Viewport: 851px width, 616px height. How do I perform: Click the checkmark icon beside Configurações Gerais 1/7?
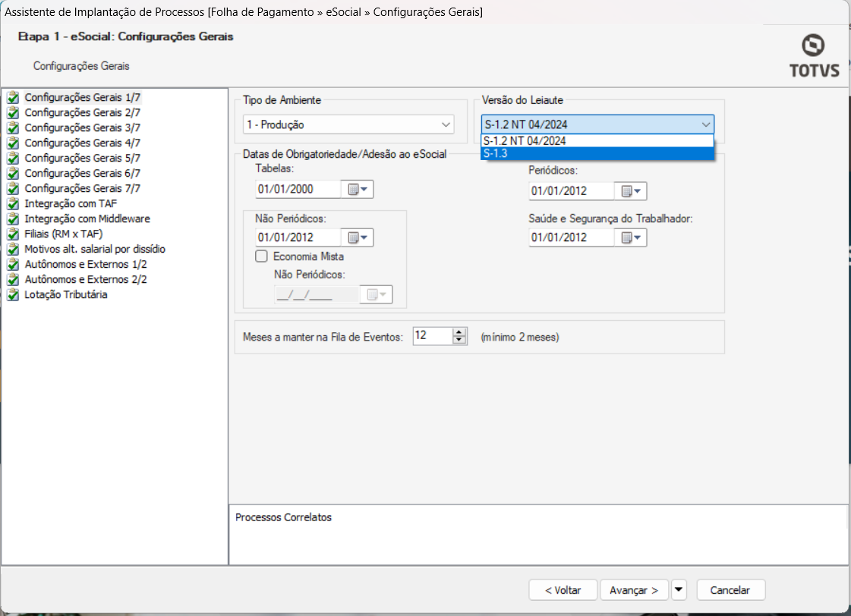[13, 98]
